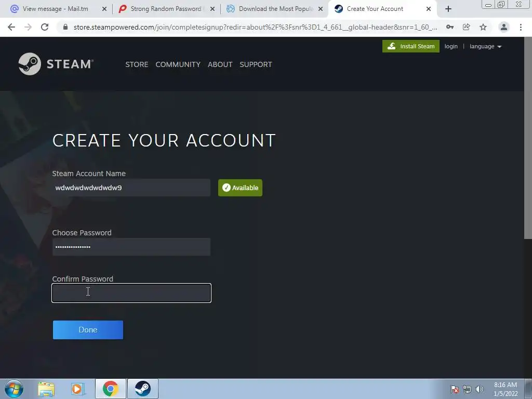
Task: Close the Strong Random Password tab
Action: point(212,9)
